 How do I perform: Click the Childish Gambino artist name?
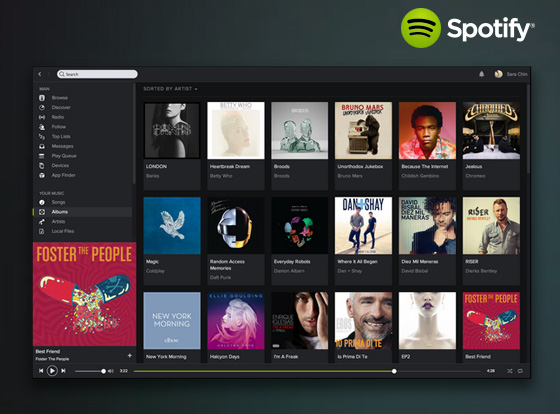pyautogui.click(x=420, y=176)
